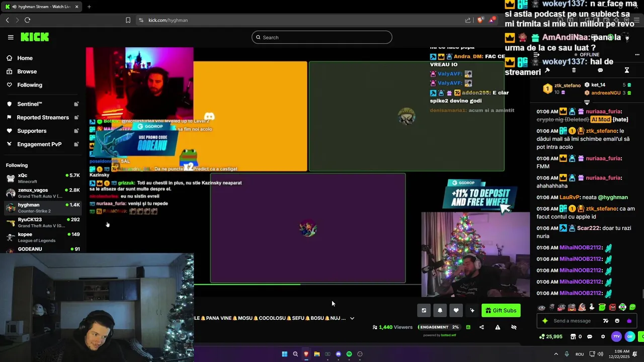The height and width of the screenshot is (362, 644).
Task: Click the KICK logo
Action: (x=35, y=37)
